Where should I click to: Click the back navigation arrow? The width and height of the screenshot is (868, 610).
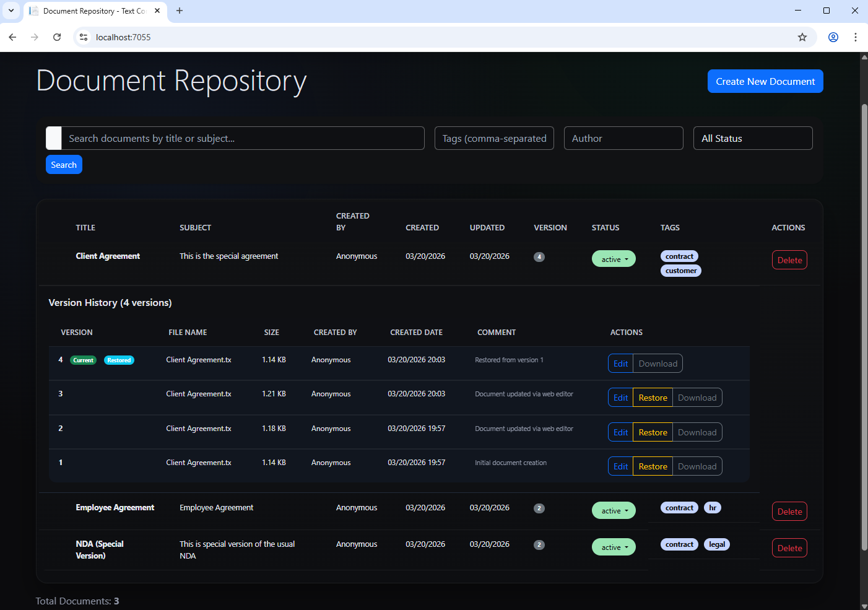(x=12, y=37)
